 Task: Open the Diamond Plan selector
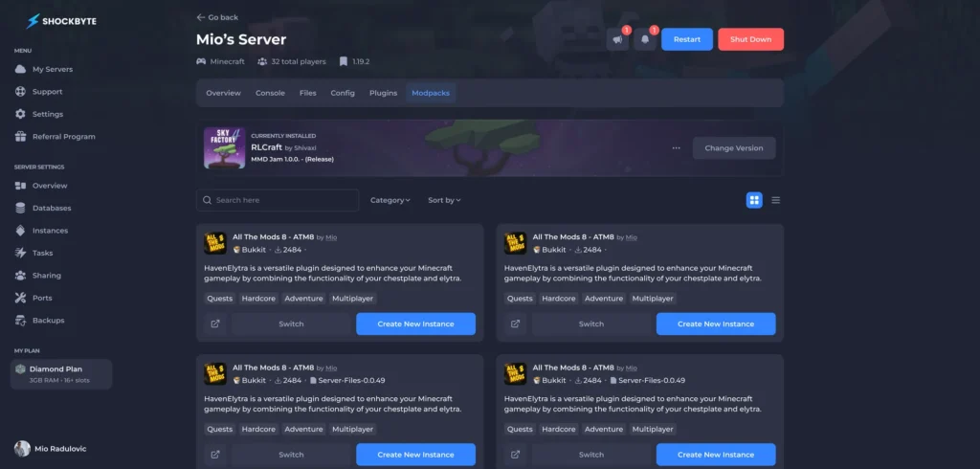coord(61,374)
